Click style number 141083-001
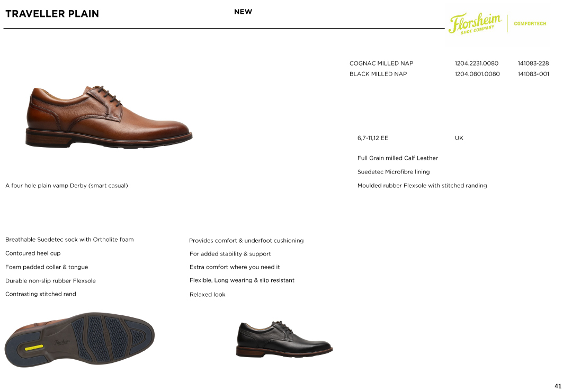Image resolution: width=572 pixels, height=392 pixels. [533, 74]
